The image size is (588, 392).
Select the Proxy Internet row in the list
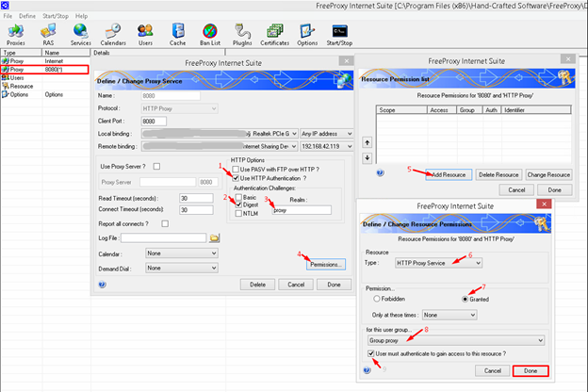[45, 60]
